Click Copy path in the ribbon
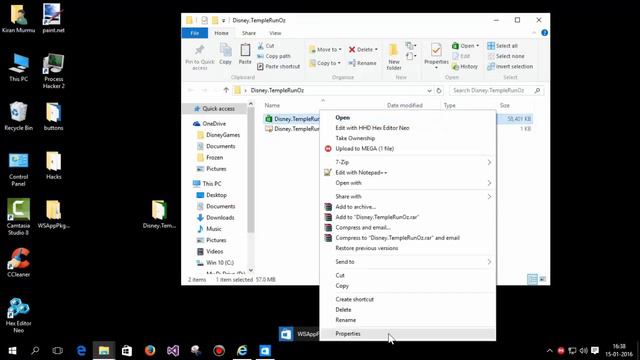Viewport: 640px width, 360px height. click(x=274, y=56)
